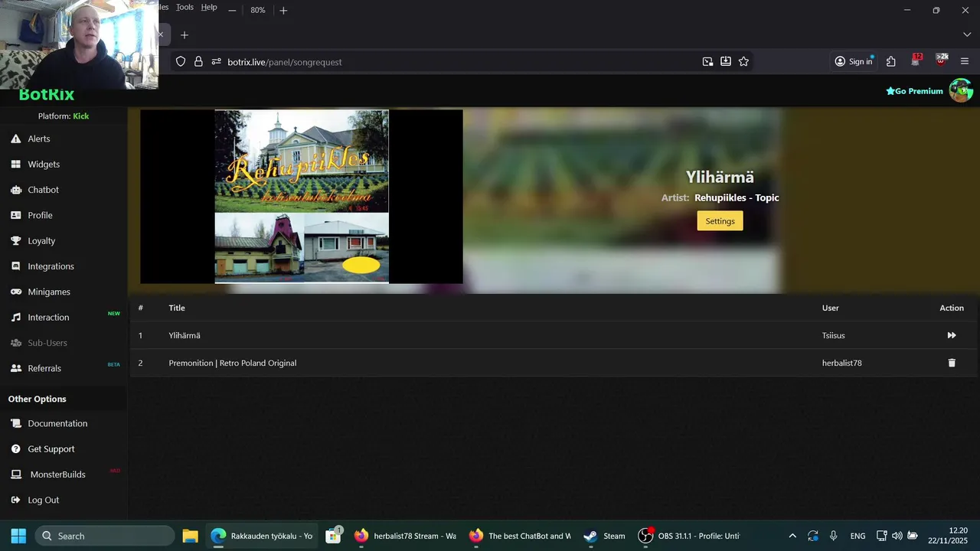Click the Log Out arrow icon

[x=15, y=500]
